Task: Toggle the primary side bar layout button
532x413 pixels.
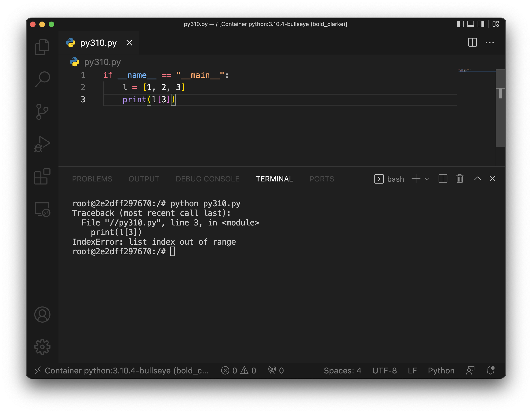Action: (460, 24)
